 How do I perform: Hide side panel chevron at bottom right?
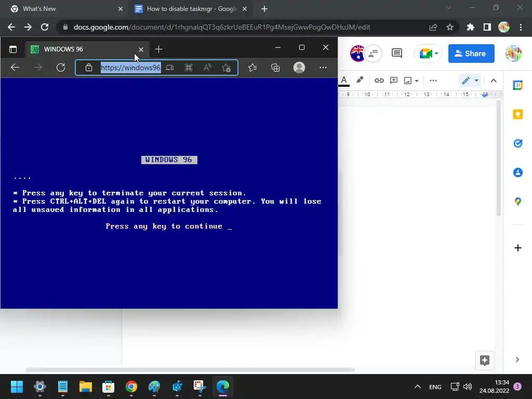(x=517, y=360)
